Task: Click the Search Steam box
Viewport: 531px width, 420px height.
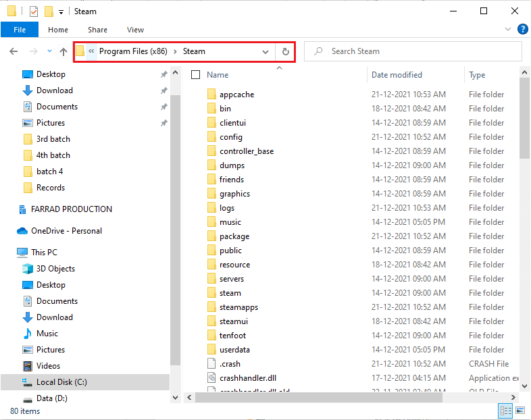Action: (413, 51)
